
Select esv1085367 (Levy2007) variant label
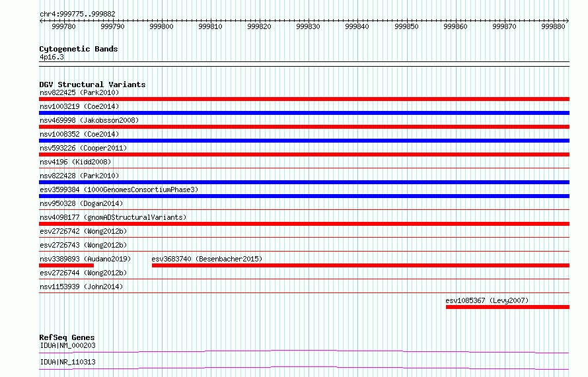pyautogui.click(x=487, y=300)
